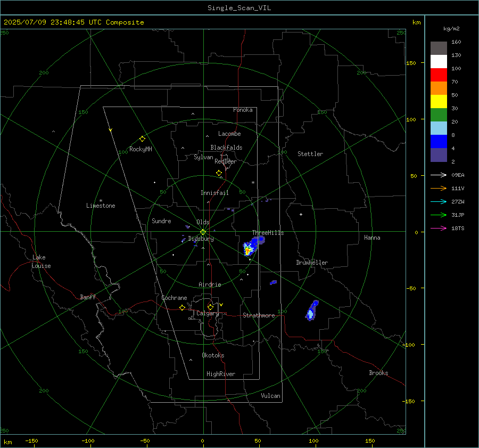The image size is (479, 448).
Task: Click the yellow V marker northwest of RockyMH
Action: pos(111,130)
